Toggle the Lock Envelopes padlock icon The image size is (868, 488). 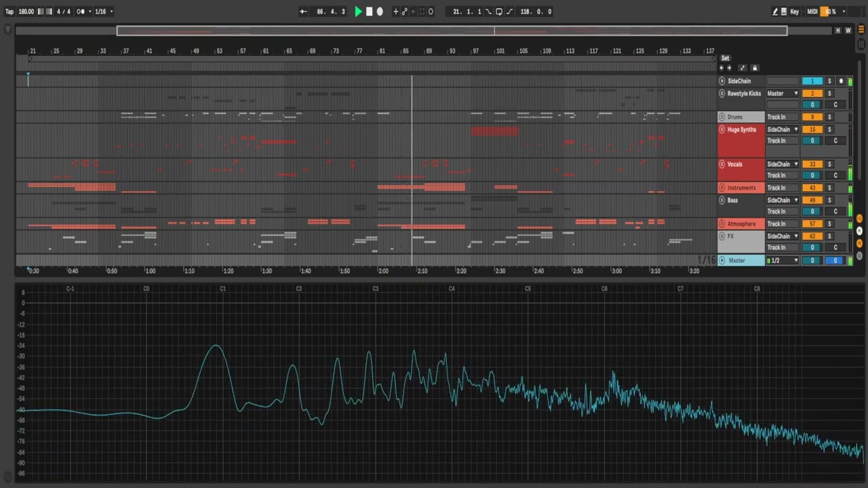point(754,68)
